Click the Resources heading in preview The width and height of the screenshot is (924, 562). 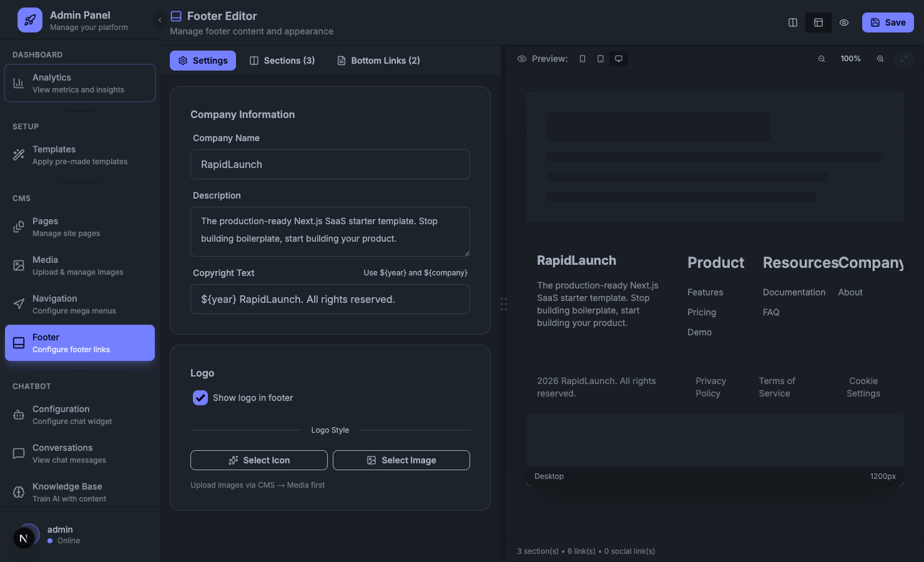[800, 263]
